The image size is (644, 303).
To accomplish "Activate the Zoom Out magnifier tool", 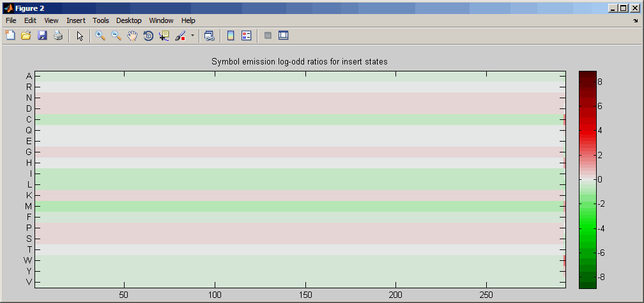I will (x=116, y=36).
